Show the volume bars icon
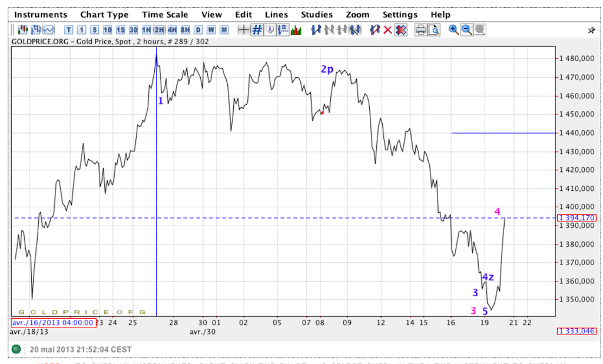 tap(296, 30)
